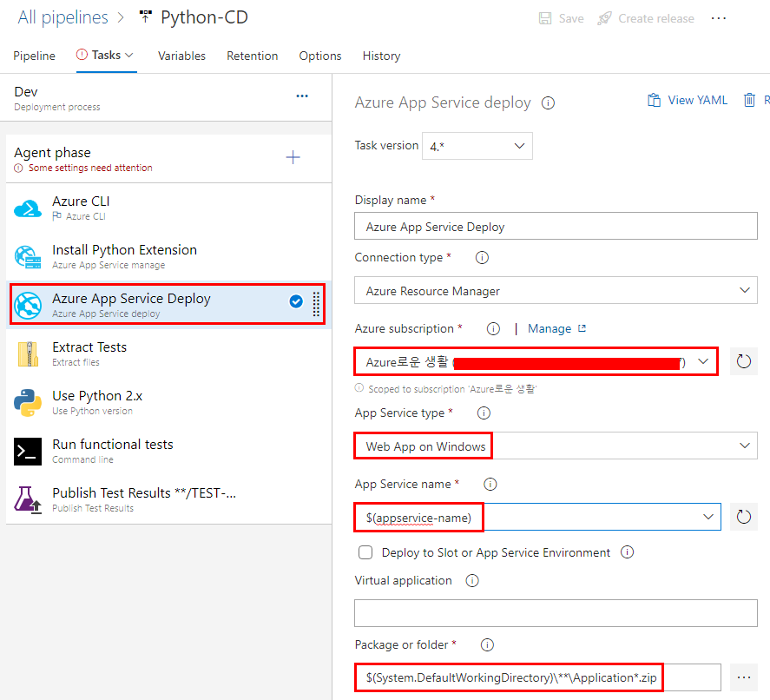Open the Connection type dropdown

pos(556,290)
